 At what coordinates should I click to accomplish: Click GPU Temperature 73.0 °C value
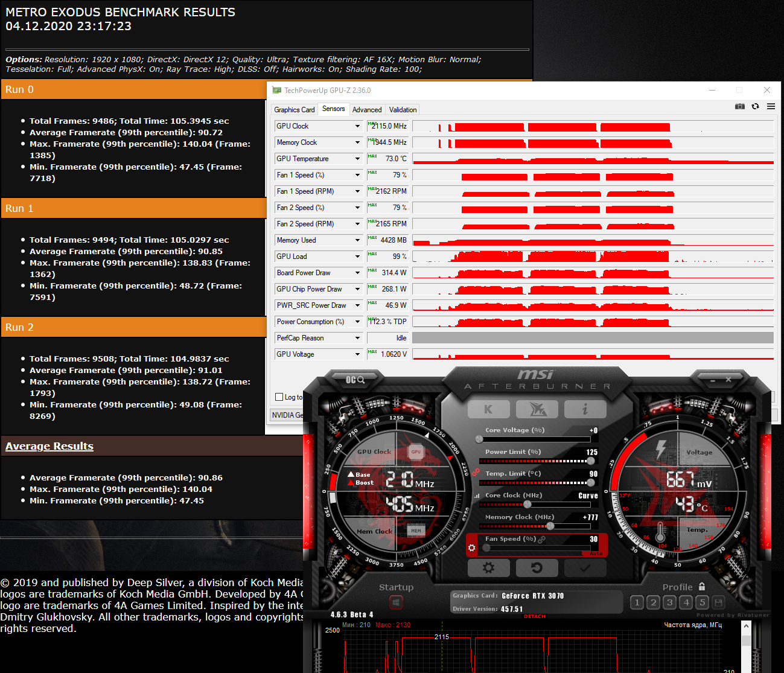coord(387,159)
